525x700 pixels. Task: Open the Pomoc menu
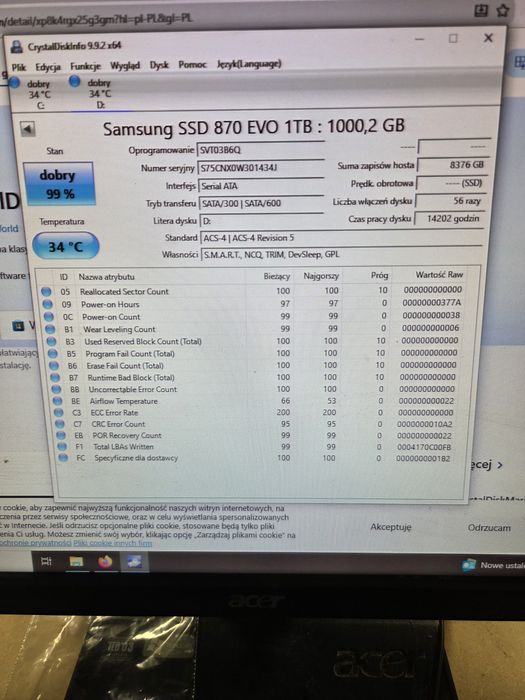192,65
